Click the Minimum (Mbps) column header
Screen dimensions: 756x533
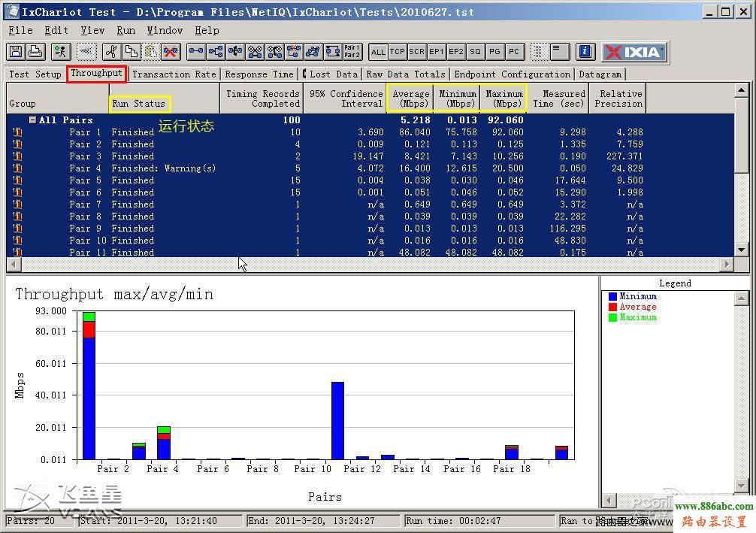[457, 98]
